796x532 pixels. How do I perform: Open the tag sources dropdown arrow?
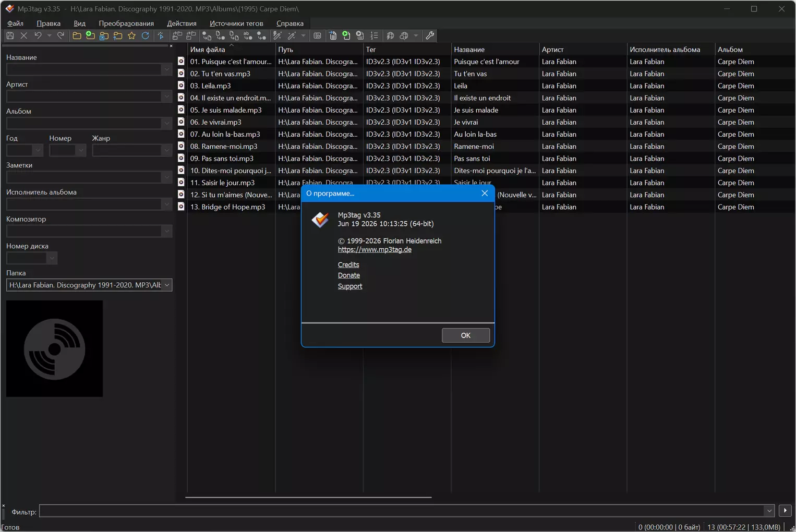tap(416, 35)
